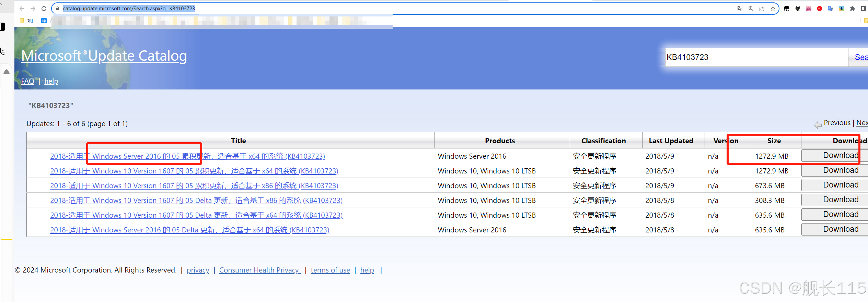This screenshot has height=302, width=868.
Task: Click the up arrow in left sidebar
Action: pyautogui.click(x=6, y=72)
